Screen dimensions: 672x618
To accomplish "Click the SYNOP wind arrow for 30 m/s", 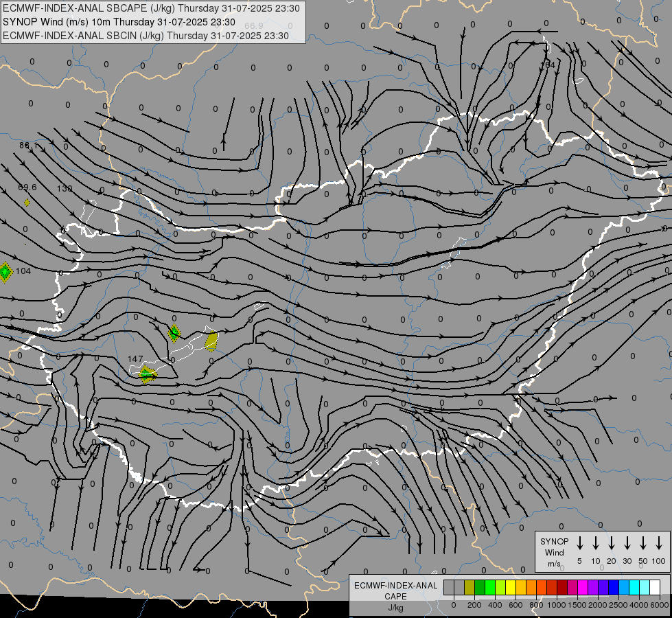I will click(627, 542).
